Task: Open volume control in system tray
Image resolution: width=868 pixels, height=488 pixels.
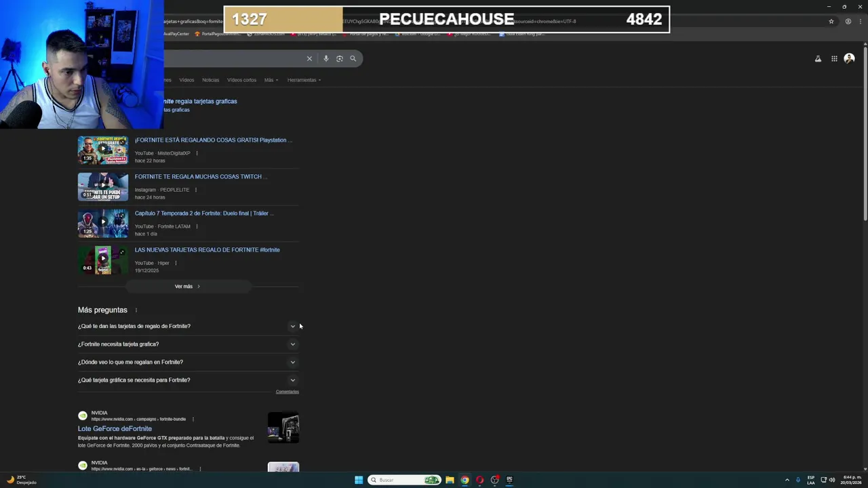Action: 832,480
